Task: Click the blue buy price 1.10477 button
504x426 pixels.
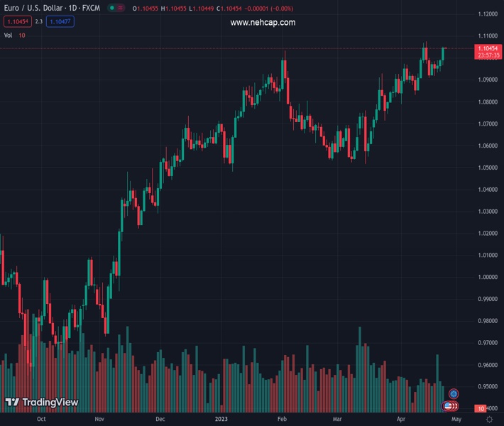Action: pos(60,22)
